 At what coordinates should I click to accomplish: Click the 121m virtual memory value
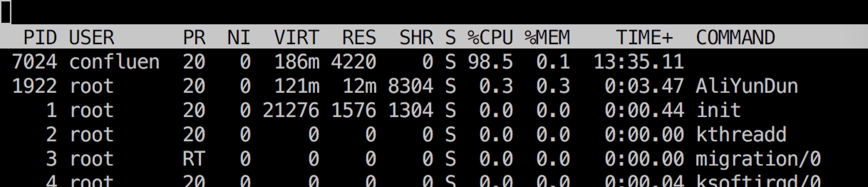(297, 86)
